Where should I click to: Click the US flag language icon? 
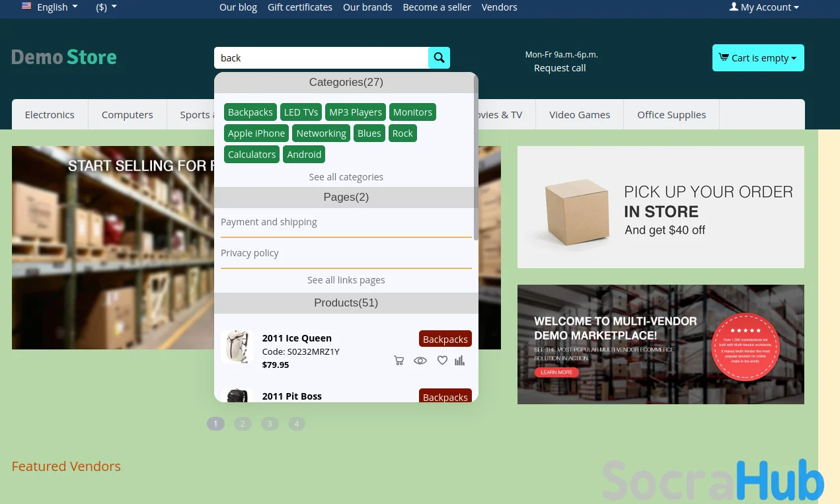(26, 6)
